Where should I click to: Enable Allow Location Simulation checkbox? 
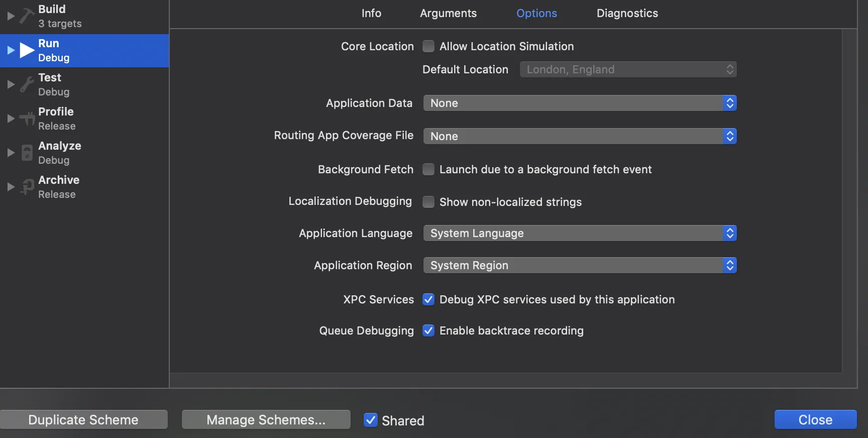tap(428, 46)
